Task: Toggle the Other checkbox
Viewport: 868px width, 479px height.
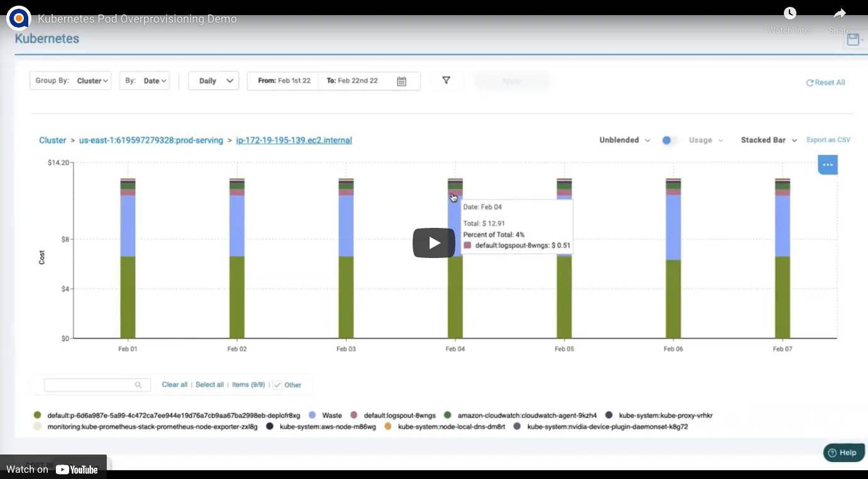Action: (277, 385)
